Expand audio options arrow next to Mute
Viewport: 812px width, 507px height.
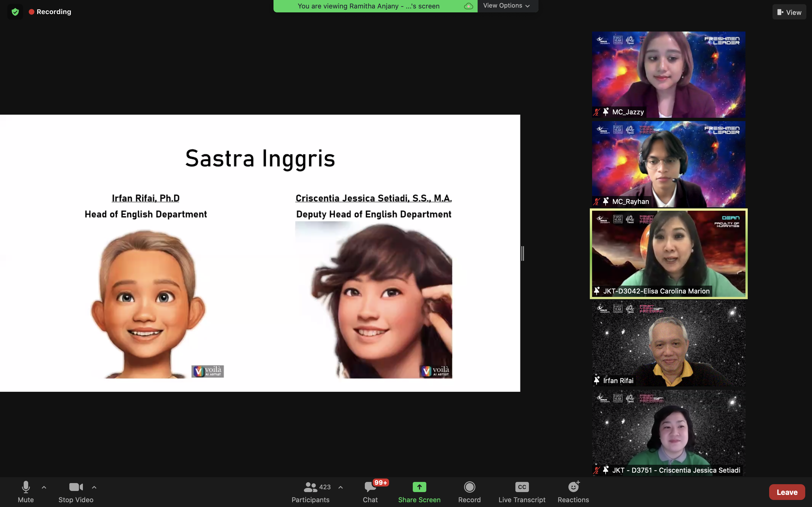[44, 487]
